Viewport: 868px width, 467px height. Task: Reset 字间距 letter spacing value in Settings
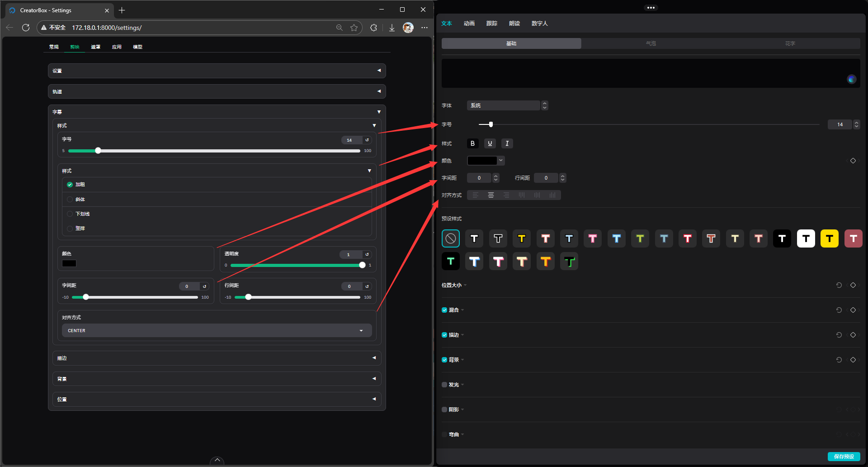tap(204, 286)
